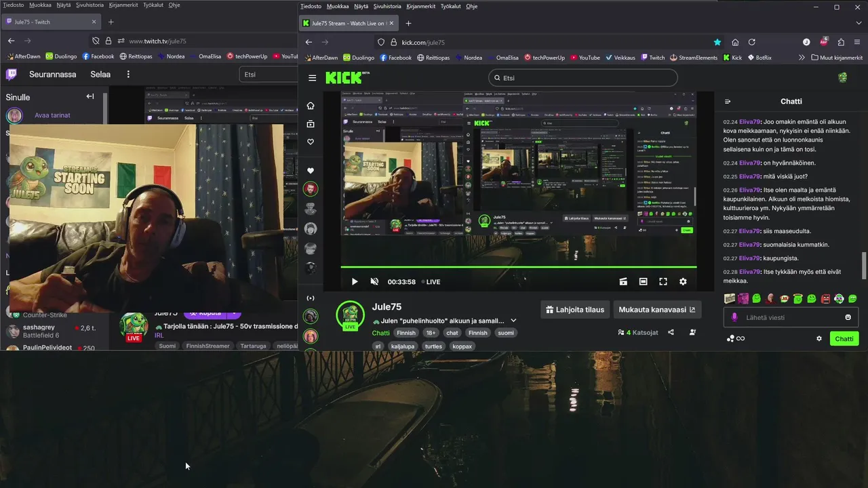
Task: Select the turtles tag
Action: pyautogui.click(x=433, y=346)
